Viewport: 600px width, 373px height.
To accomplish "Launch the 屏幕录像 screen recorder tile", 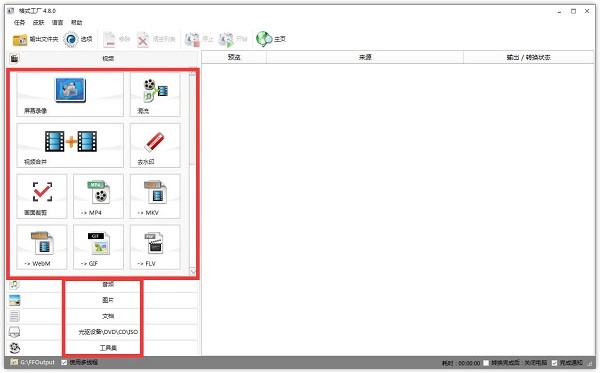I will [x=70, y=95].
